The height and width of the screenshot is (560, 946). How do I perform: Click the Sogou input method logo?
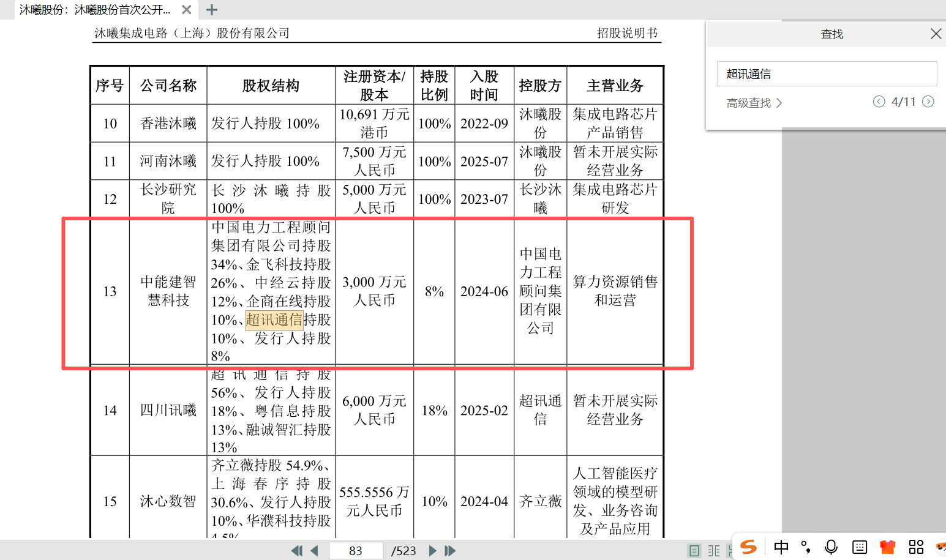click(x=749, y=547)
